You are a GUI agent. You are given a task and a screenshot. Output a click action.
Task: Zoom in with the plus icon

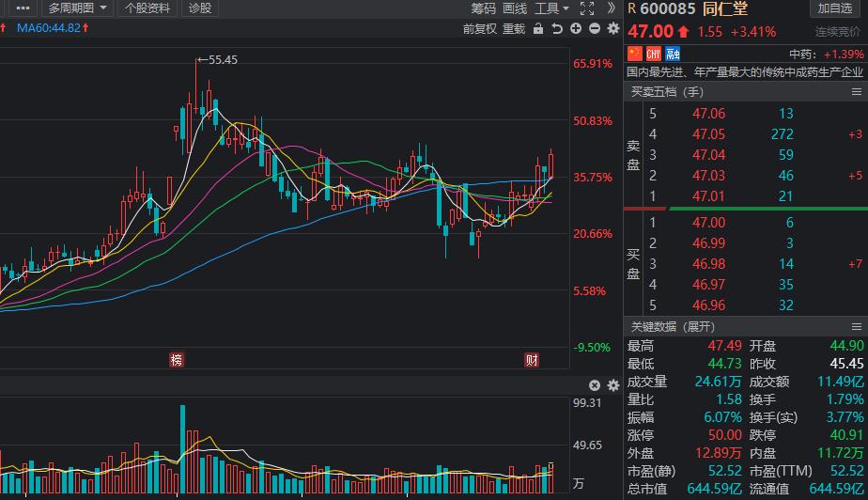tap(576, 28)
